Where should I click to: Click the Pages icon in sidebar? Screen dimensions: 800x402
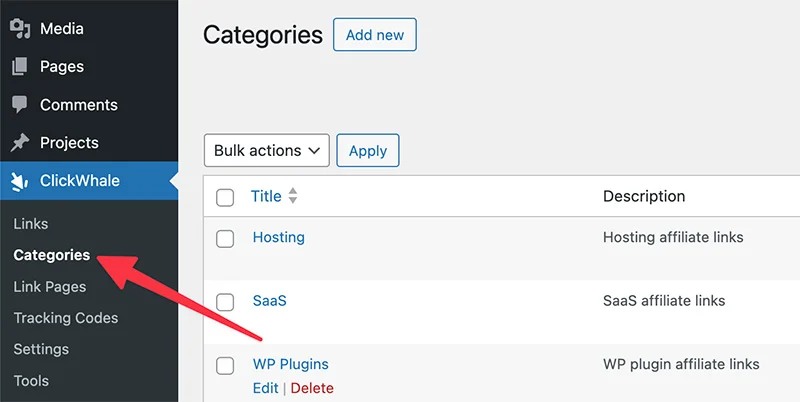pos(20,67)
